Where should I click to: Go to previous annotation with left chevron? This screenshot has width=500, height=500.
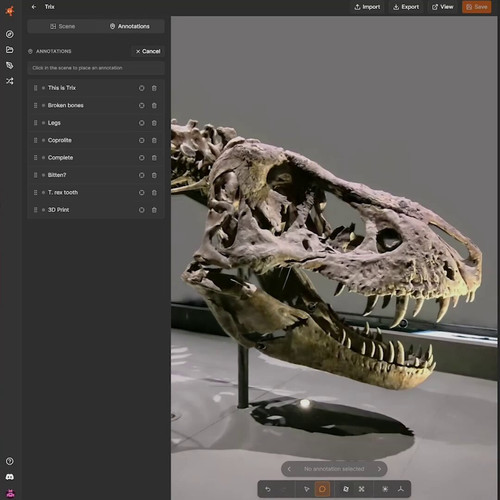coord(289,469)
